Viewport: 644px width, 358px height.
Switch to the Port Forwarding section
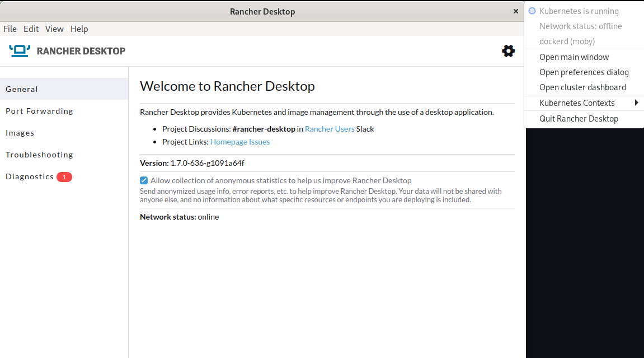[39, 110]
